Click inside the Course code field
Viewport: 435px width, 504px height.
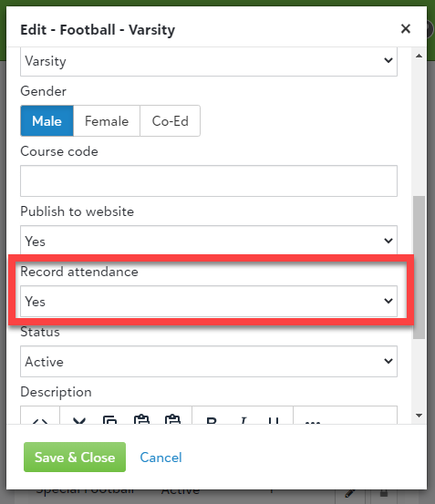(x=209, y=180)
